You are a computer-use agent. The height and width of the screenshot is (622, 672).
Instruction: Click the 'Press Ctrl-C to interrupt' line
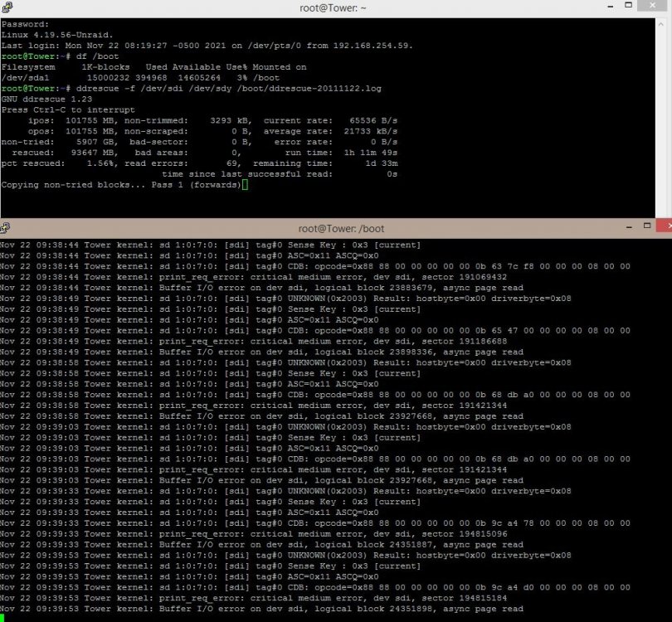pyautogui.click(x=68, y=109)
